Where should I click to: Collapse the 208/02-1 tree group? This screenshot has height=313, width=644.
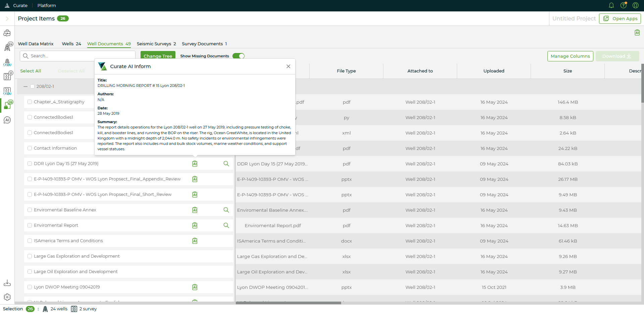25,86
